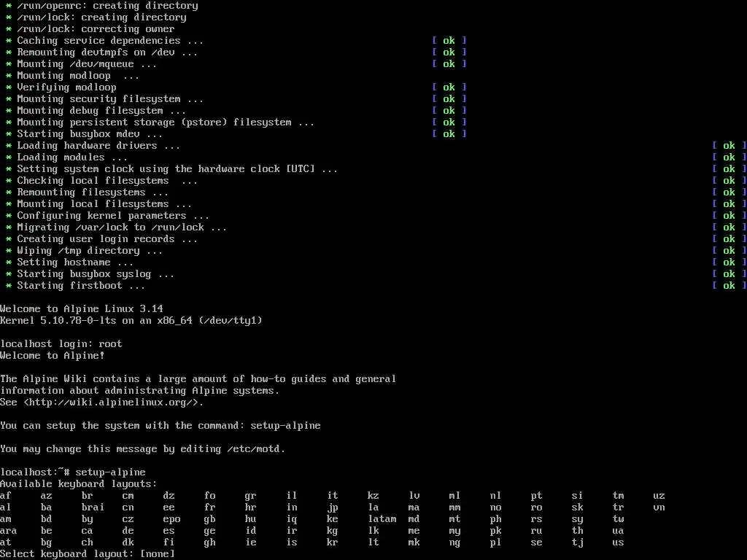Click the 'latam' keyboard layout code
The height and width of the screenshot is (560, 747).
pyautogui.click(x=382, y=519)
